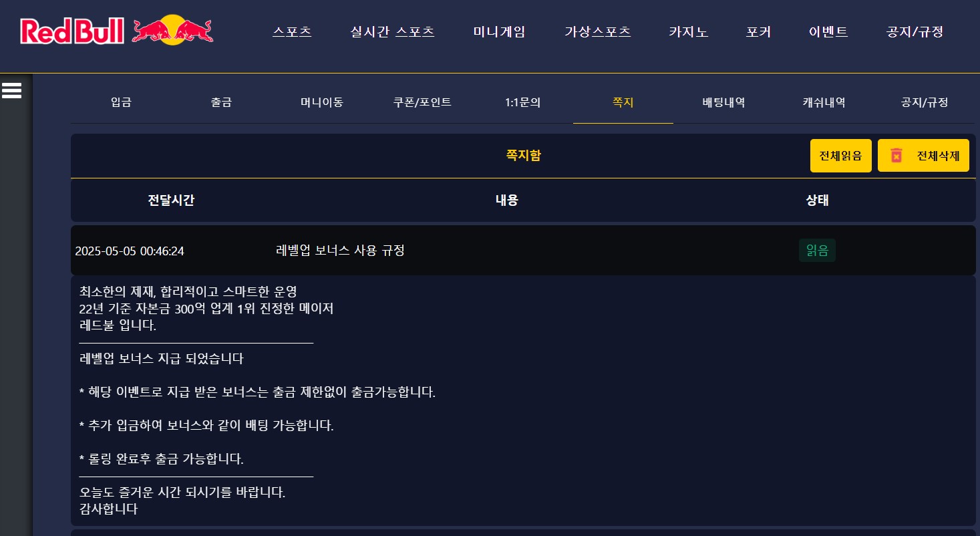Open the 실시간 스포츠 menu
980x536 pixels.
(x=392, y=31)
